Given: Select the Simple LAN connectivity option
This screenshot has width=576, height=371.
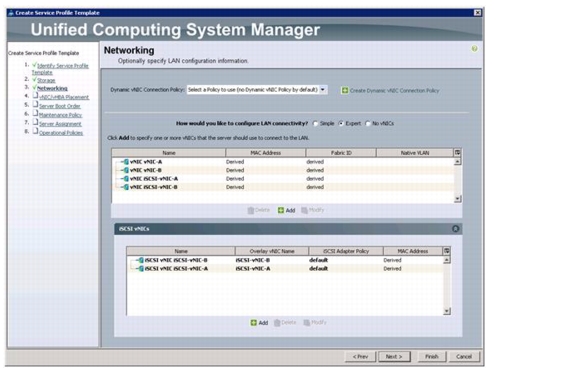Looking at the screenshot, I should (x=316, y=123).
